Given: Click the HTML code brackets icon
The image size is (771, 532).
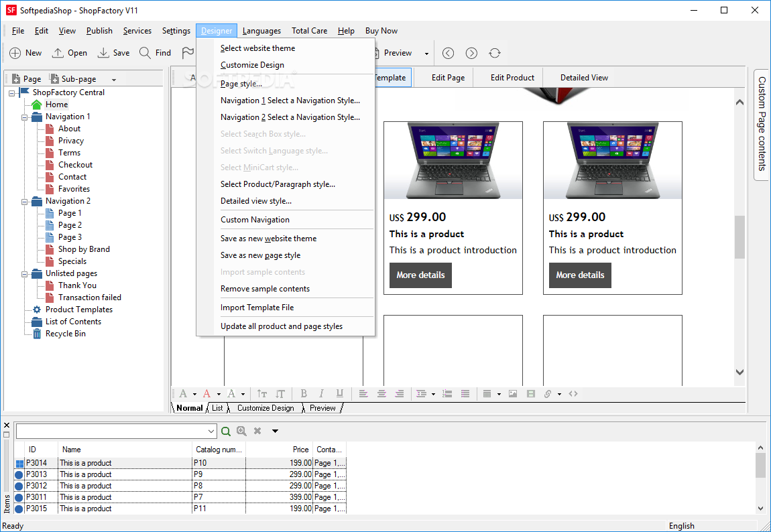Looking at the screenshot, I should tap(573, 393).
